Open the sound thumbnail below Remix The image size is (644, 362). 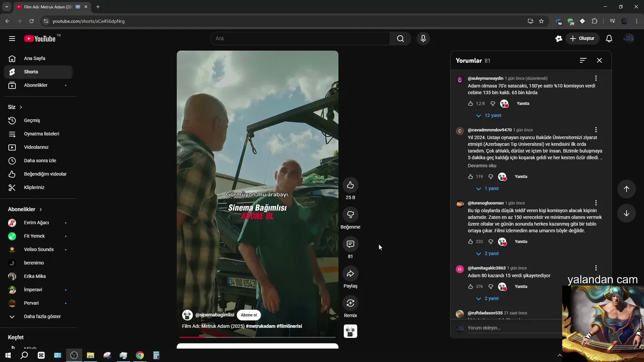click(350, 331)
